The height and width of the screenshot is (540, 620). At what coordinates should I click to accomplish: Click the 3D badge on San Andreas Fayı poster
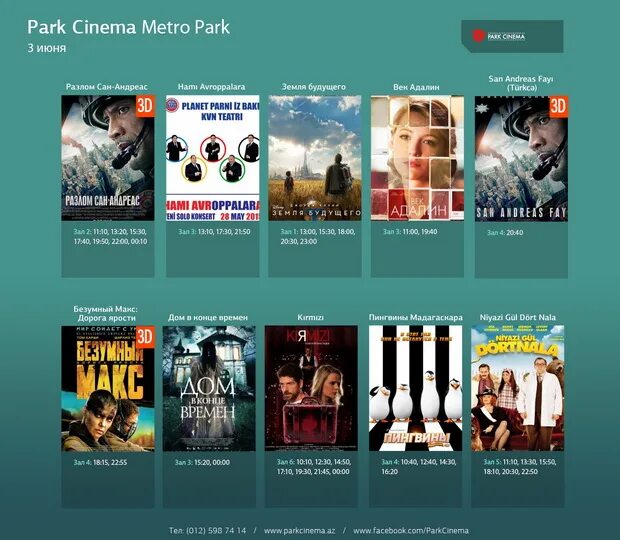(558, 107)
